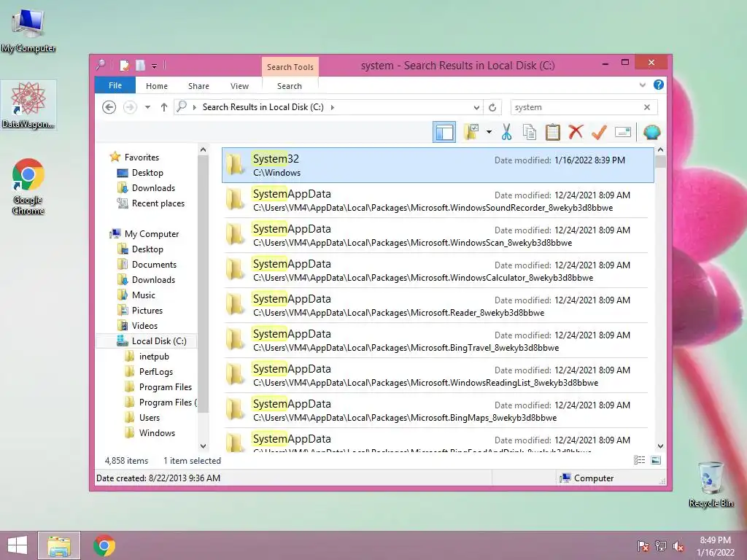Click the Paste clipboard icon
Viewport: 747px width, 560px height.
point(553,132)
